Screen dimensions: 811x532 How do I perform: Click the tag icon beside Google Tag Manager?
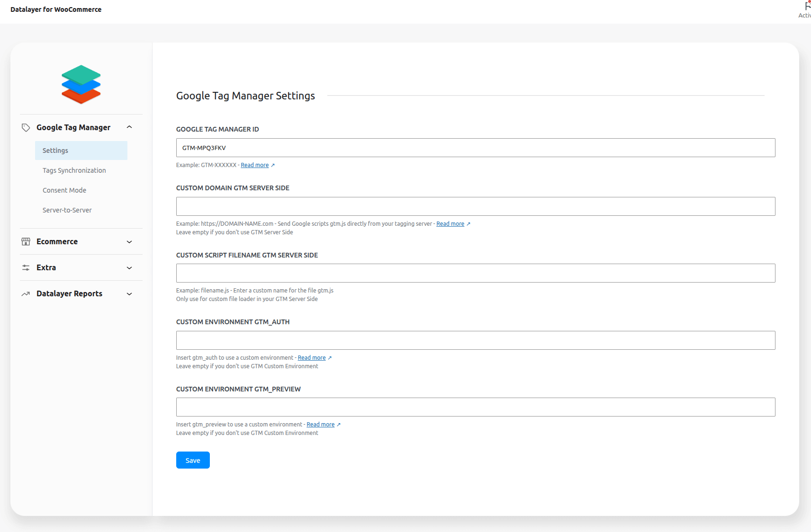tap(26, 128)
